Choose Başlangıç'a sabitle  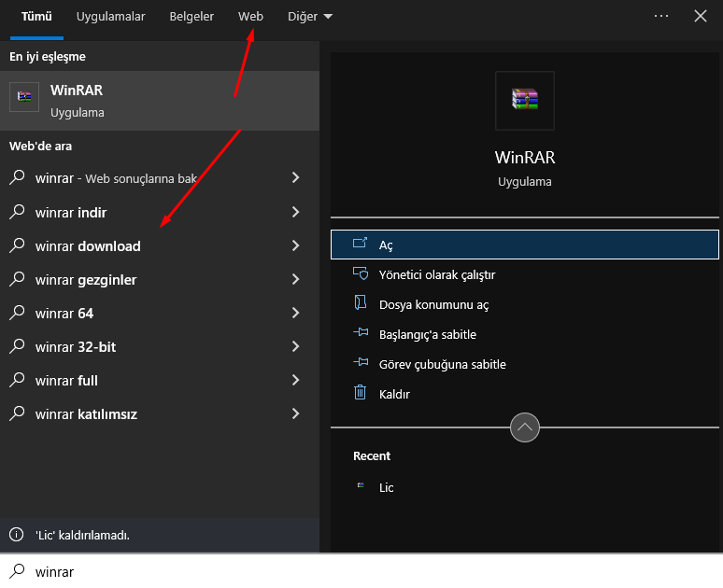click(525, 334)
